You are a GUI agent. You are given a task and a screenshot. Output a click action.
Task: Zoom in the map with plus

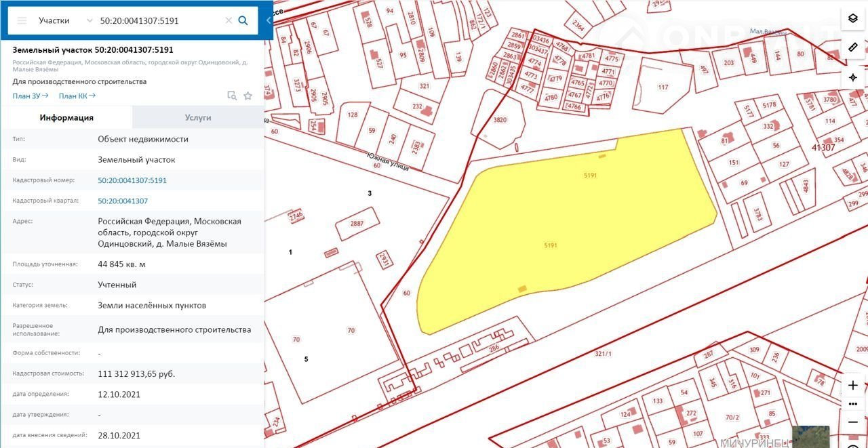pyautogui.click(x=853, y=385)
